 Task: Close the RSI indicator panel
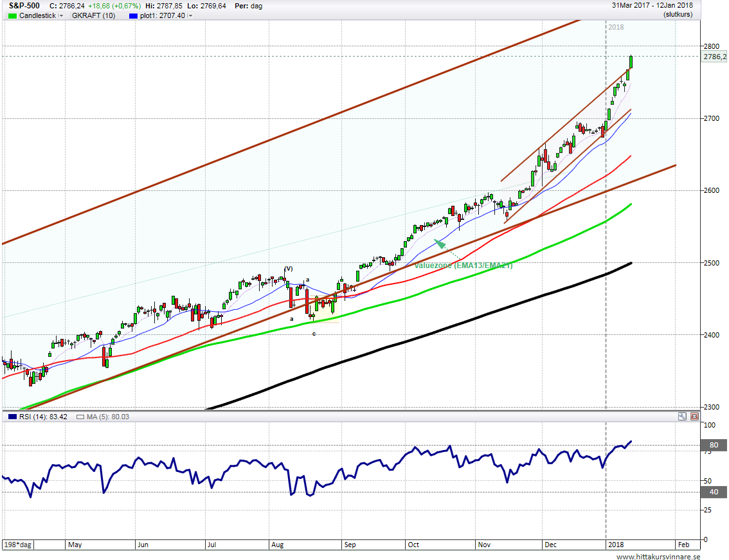(694, 416)
